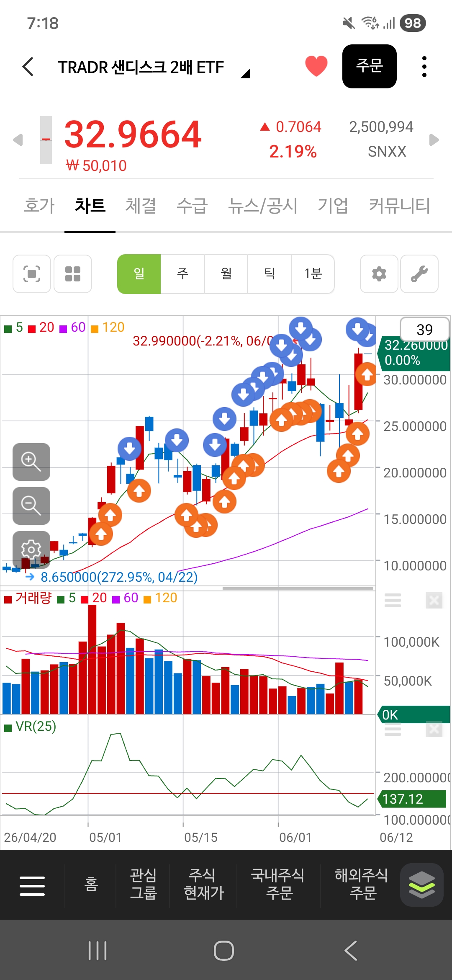
Task: Switch to the 호가 tab
Action: click(x=39, y=206)
